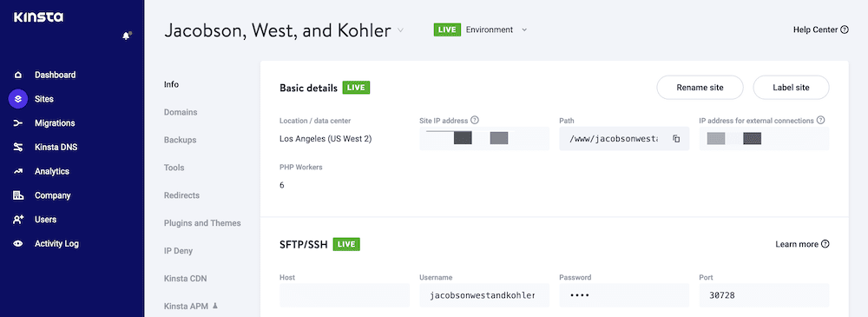This screenshot has height=317, width=868.
Task: Open Users in the sidebar
Action: (45, 220)
